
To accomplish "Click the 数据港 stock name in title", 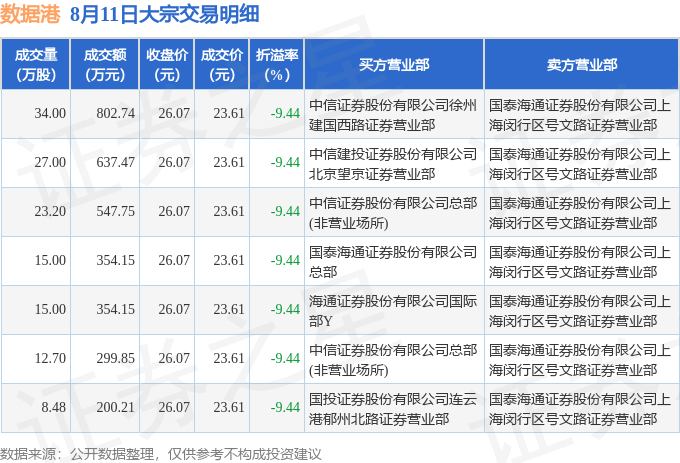I will [x=30, y=14].
